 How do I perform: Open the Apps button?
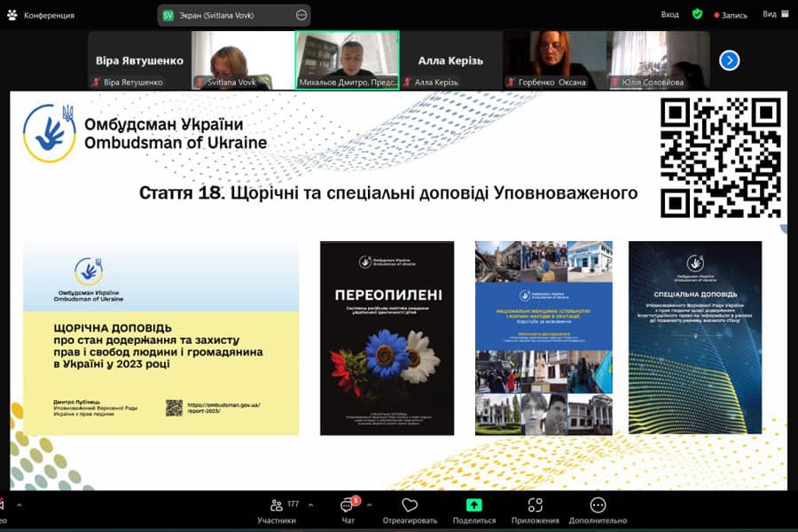point(535,511)
